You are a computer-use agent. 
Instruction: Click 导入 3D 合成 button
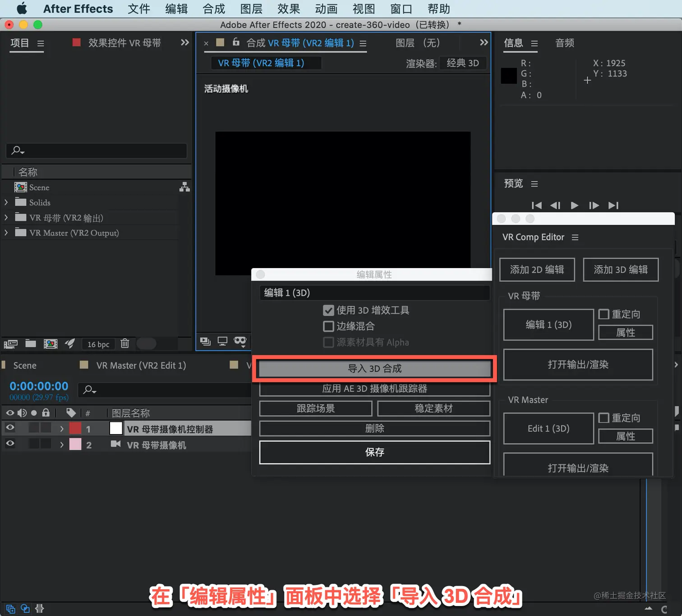[x=374, y=369]
